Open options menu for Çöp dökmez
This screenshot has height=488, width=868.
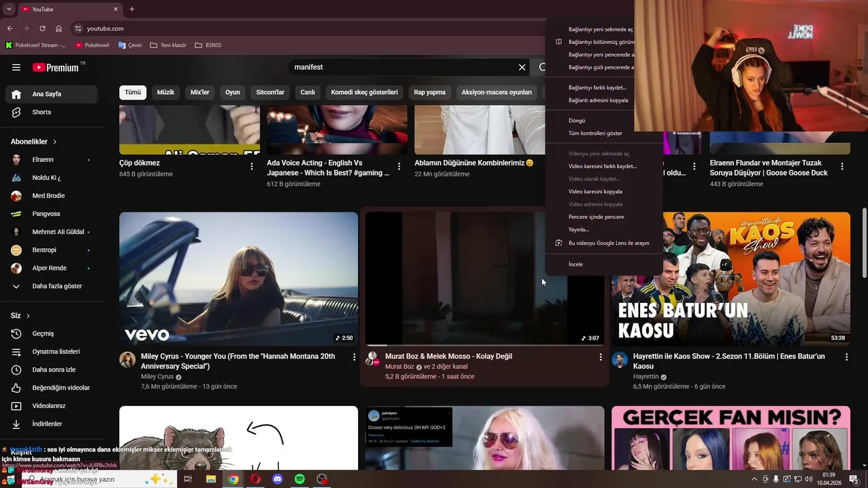pyautogui.click(x=252, y=166)
